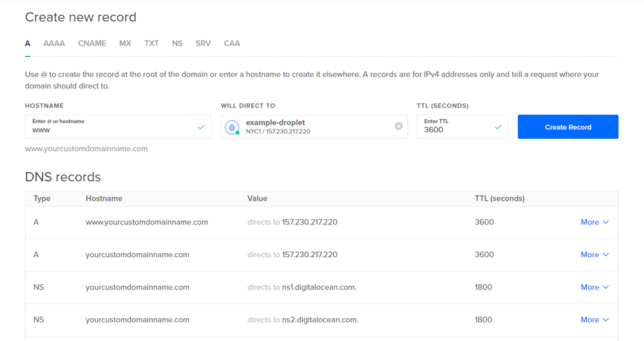Expand More for root A record
The width and height of the screenshot is (644, 341).
[594, 255]
